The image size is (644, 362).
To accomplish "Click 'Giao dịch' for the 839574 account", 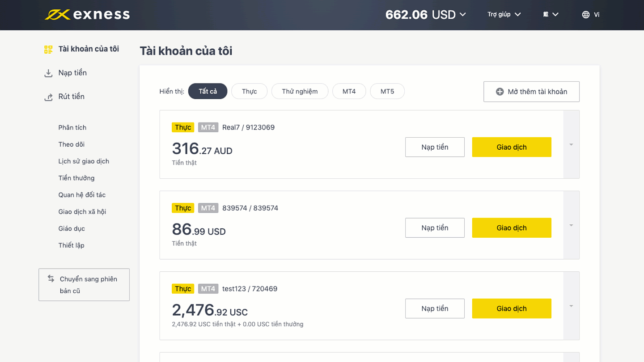I will pyautogui.click(x=511, y=228).
